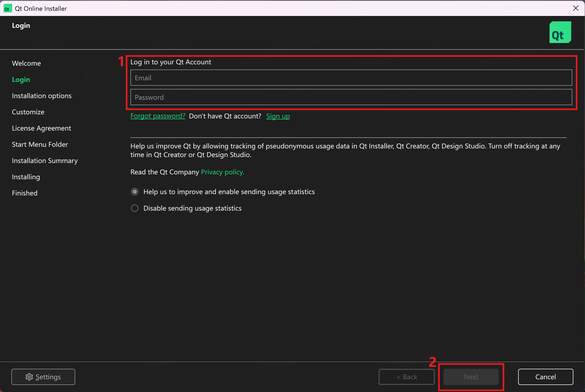Open the Privacy policy link
The image size is (585, 392).
(x=222, y=172)
